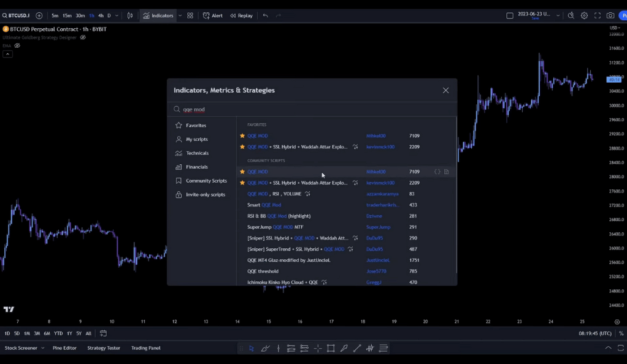Collapse the indicator legend

[7, 54]
